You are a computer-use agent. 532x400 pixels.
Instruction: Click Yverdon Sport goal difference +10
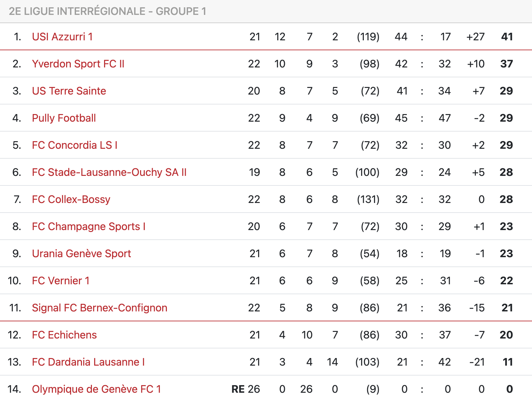476,64
